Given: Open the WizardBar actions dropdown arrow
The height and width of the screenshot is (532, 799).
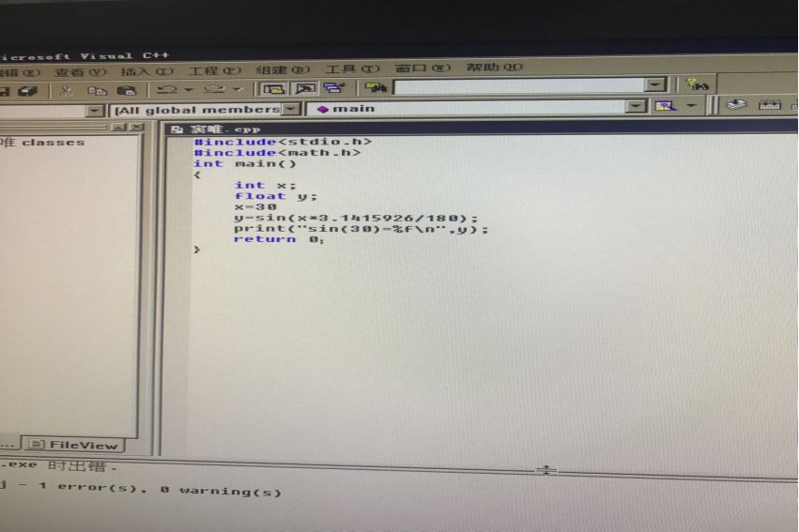Looking at the screenshot, I should pyautogui.click(x=691, y=105).
